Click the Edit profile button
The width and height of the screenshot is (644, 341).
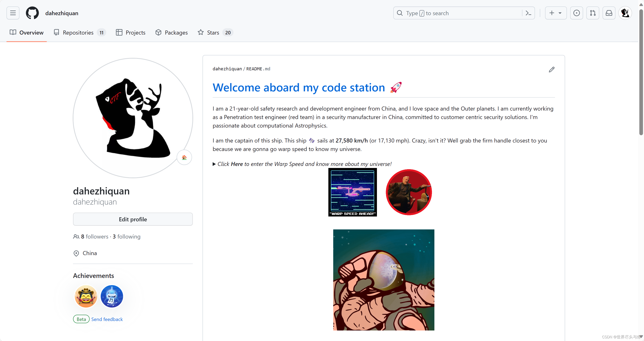[133, 219]
